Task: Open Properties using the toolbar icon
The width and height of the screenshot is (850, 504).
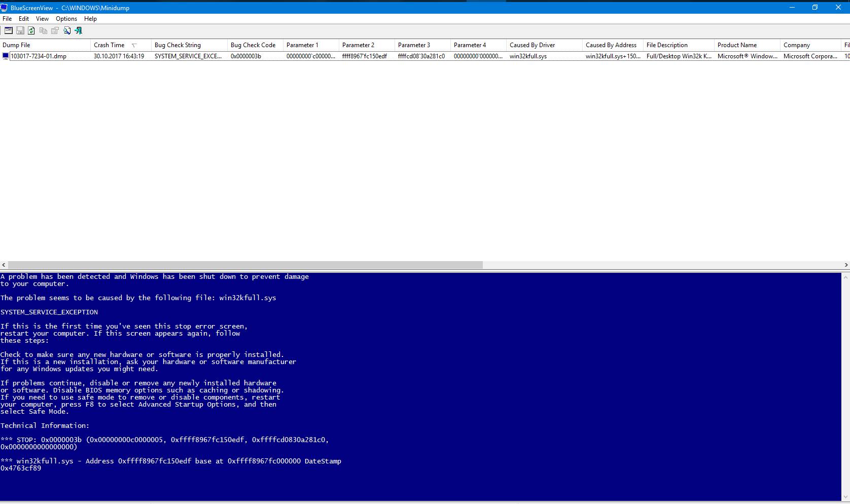Action: 55,31
